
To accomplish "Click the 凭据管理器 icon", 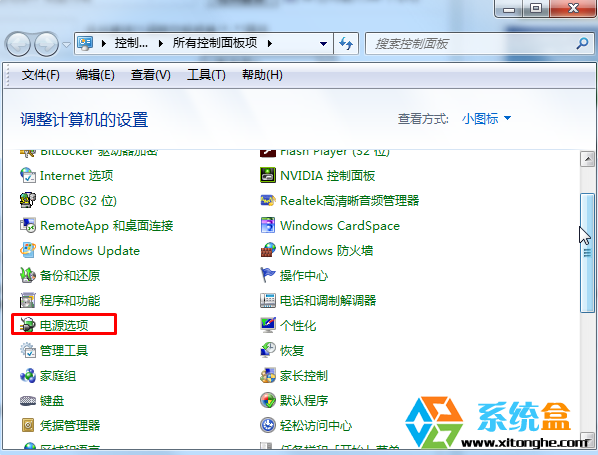I will (27, 425).
